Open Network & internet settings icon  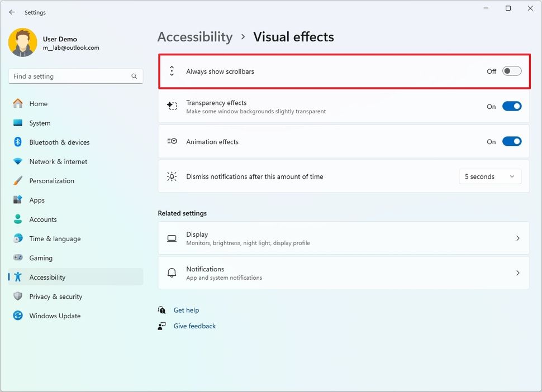[17, 161]
